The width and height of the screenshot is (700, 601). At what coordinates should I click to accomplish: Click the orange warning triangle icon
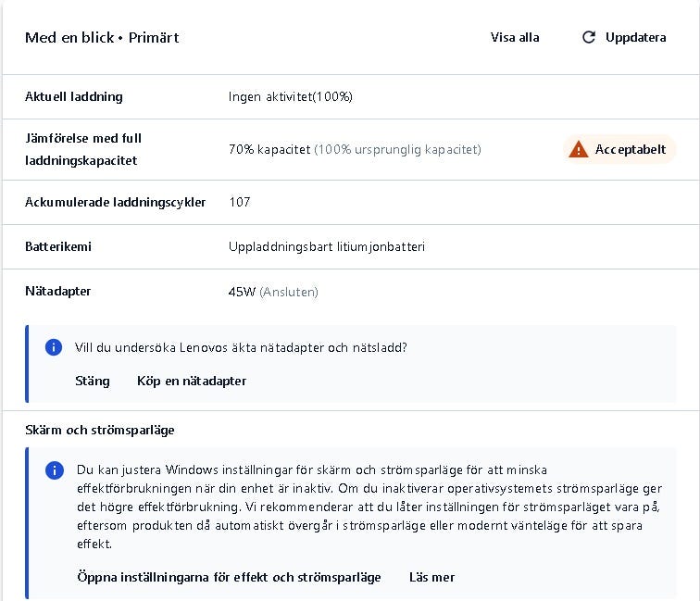click(x=579, y=149)
